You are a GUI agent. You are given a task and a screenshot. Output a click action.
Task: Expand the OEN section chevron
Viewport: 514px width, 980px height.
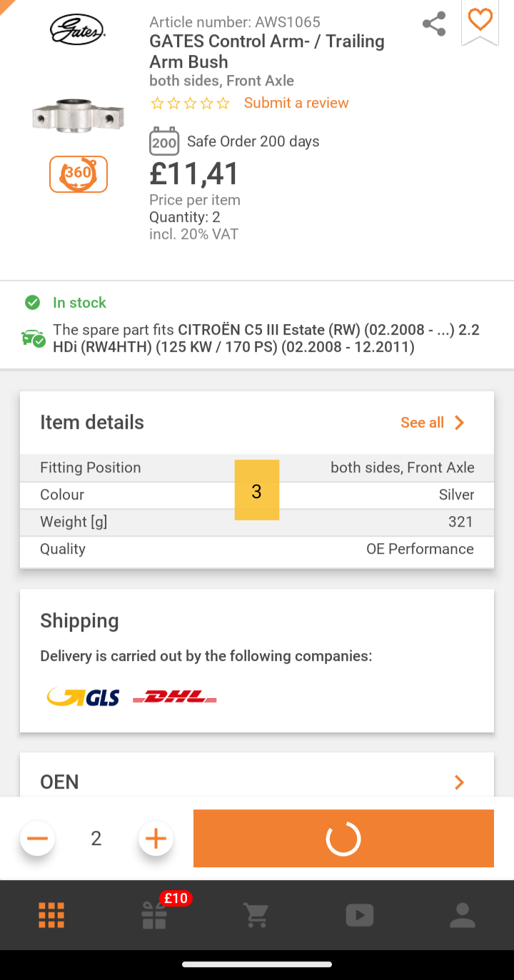click(x=459, y=782)
